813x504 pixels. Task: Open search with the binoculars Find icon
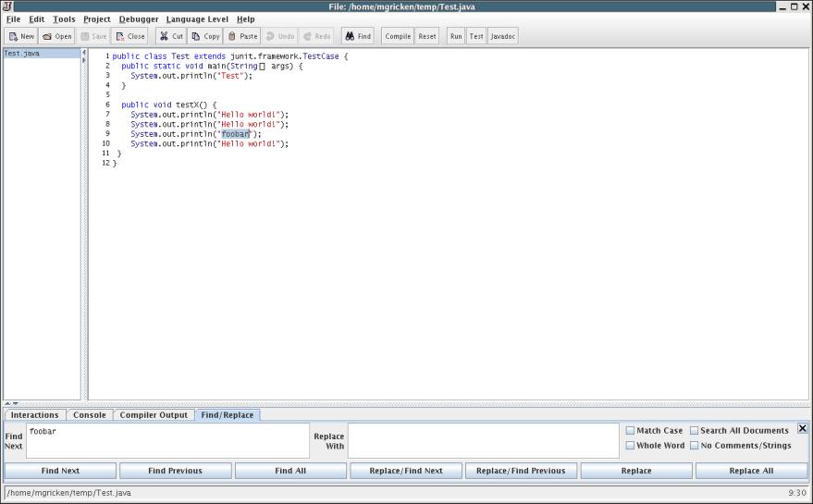click(x=351, y=37)
